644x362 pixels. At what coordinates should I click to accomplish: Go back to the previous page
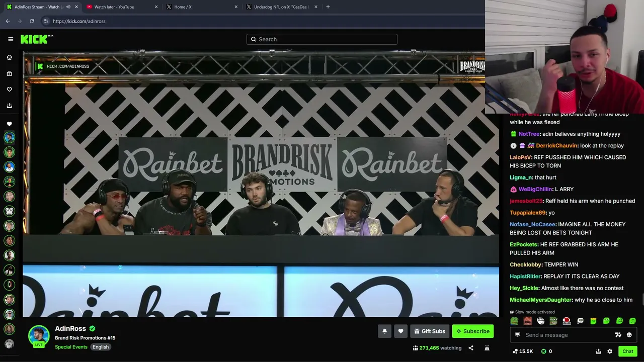(x=8, y=21)
